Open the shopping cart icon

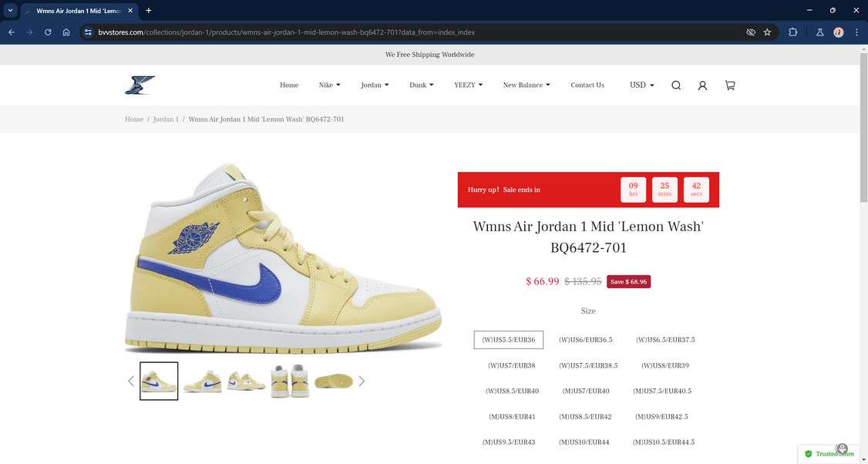730,86
